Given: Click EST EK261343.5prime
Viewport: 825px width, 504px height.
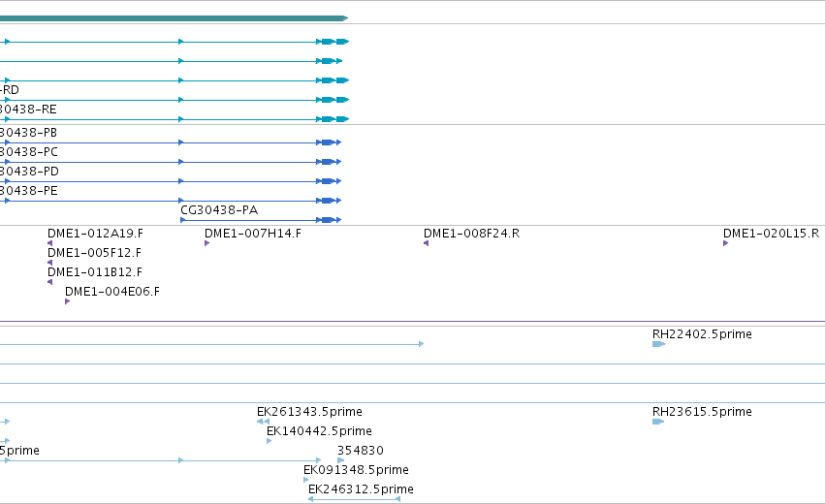Looking at the screenshot, I should pyautogui.click(x=309, y=411).
